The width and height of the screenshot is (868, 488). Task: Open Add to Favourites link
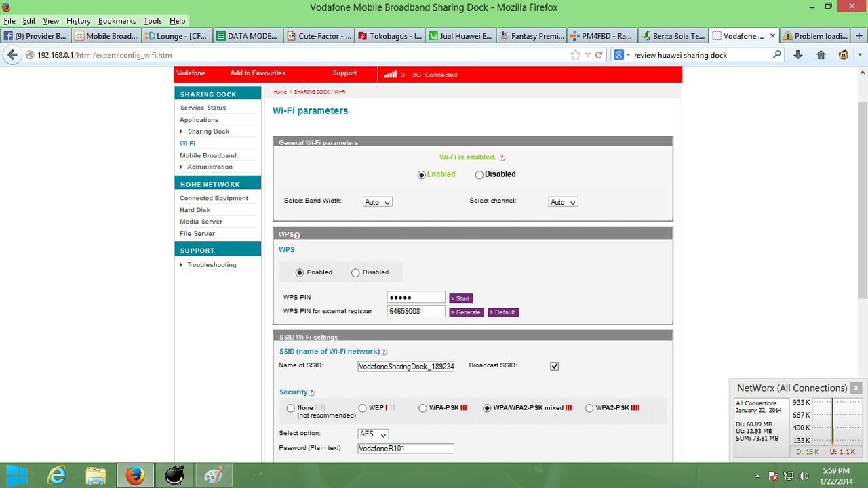pyautogui.click(x=258, y=73)
